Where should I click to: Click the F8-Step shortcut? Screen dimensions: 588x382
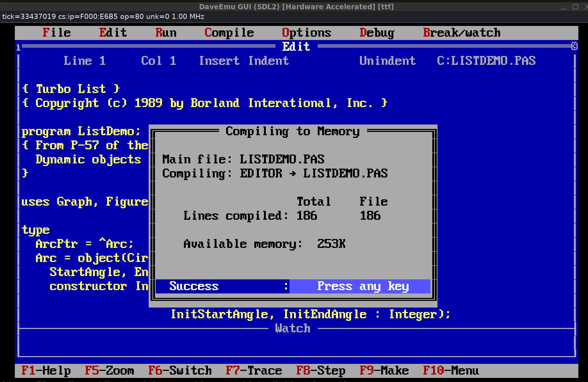321,371
